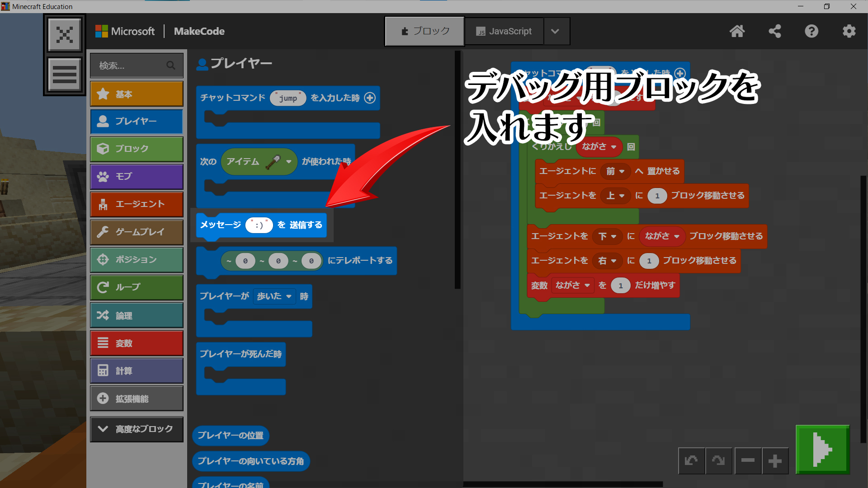868x488 pixels.
Task: Zoom out with the minus button
Action: [x=748, y=461]
